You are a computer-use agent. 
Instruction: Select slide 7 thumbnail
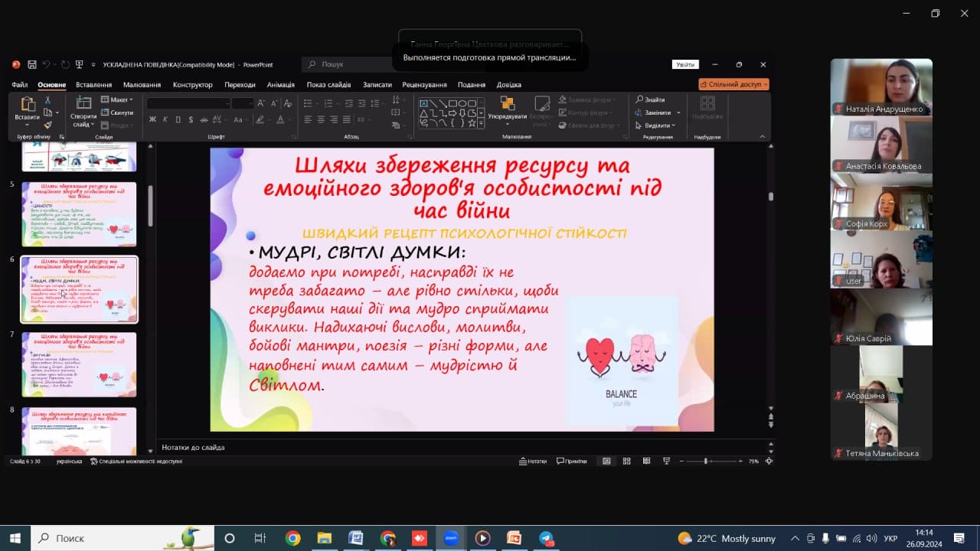click(x=80, y=364)
